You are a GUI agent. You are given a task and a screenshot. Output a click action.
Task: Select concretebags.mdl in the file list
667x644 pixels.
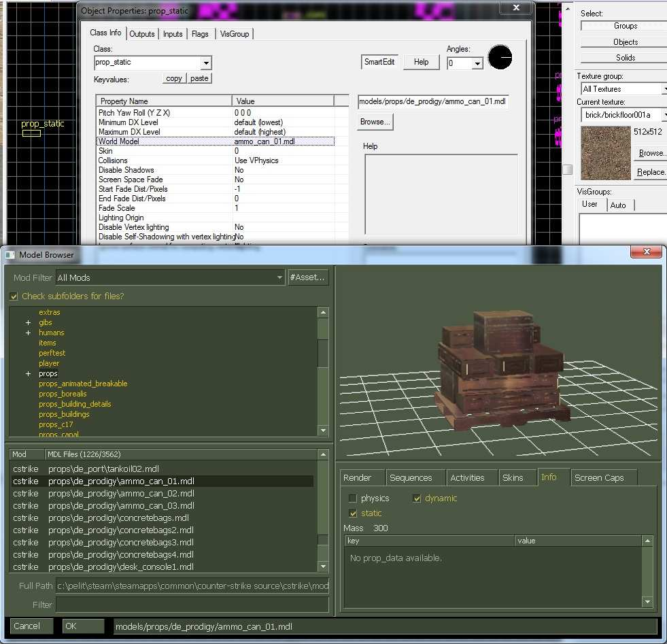click(x=163, y=518)
